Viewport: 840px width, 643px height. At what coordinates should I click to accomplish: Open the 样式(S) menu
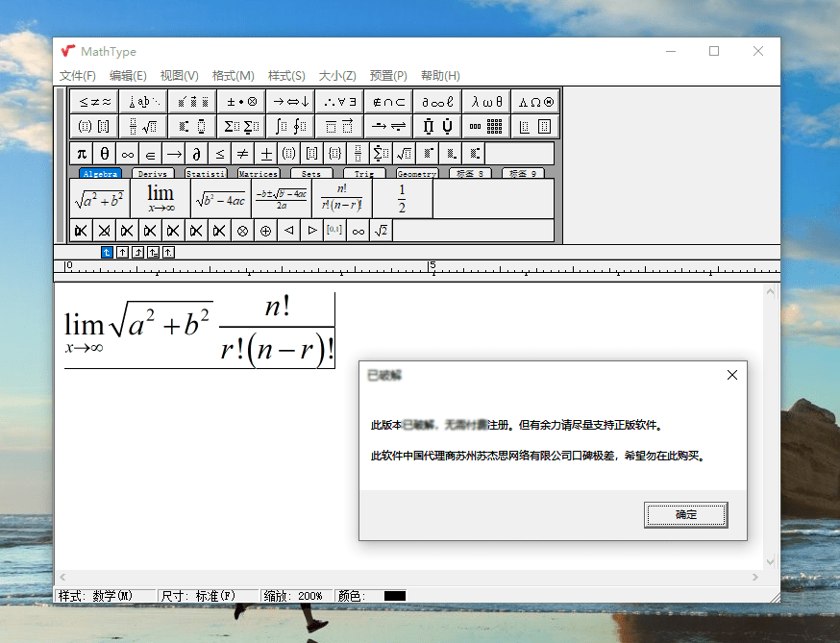point(286,76)
